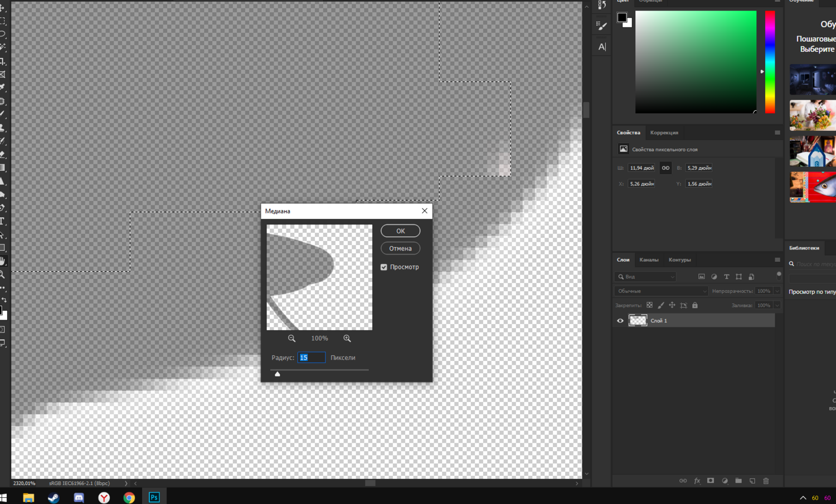
Task: Open Google Chrome from taskbar
Action: tap(129, 497)
